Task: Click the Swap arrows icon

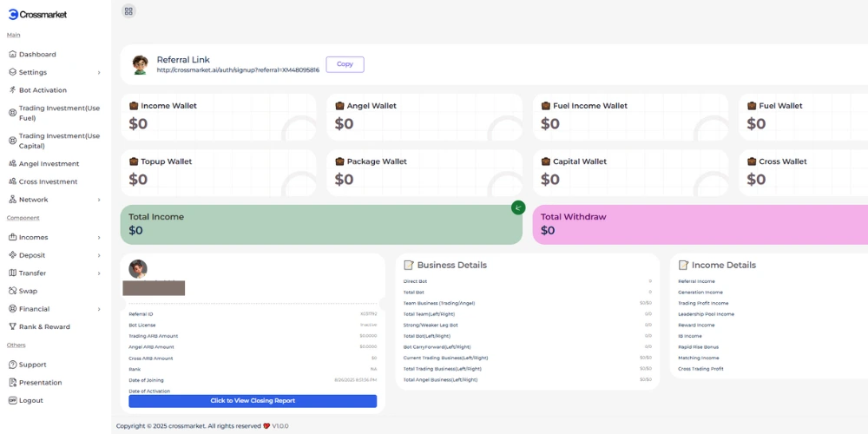Action: (13, 291)
